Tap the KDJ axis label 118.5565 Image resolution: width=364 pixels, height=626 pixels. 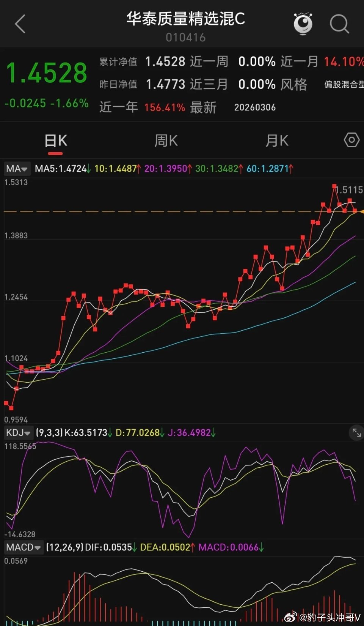[20, 446]
